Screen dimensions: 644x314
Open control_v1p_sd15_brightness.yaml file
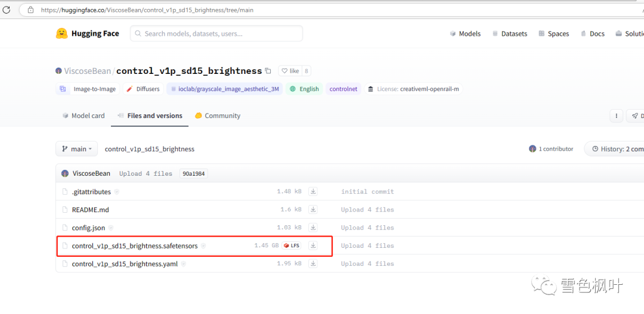tap(125, 264)
